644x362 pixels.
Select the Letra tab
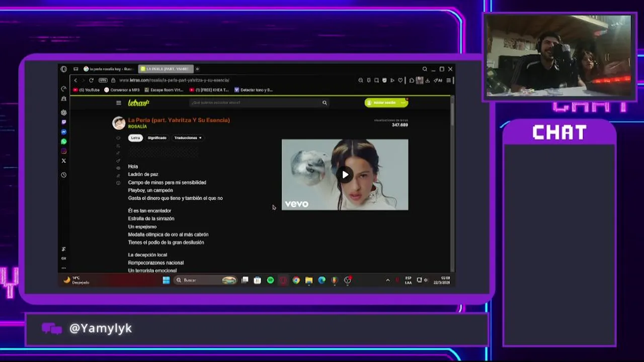(x=135, y=138)
